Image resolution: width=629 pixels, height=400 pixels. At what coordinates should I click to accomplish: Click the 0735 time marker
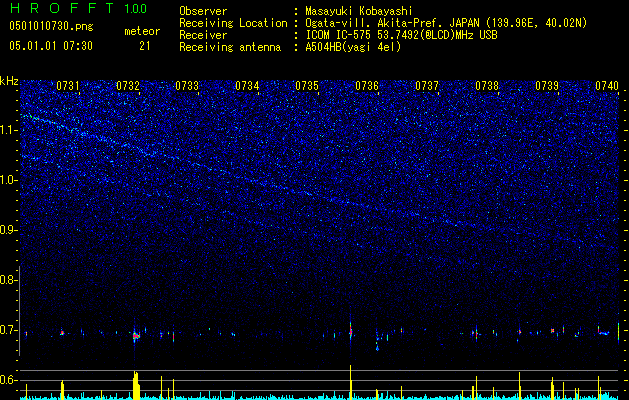[307, 86]
